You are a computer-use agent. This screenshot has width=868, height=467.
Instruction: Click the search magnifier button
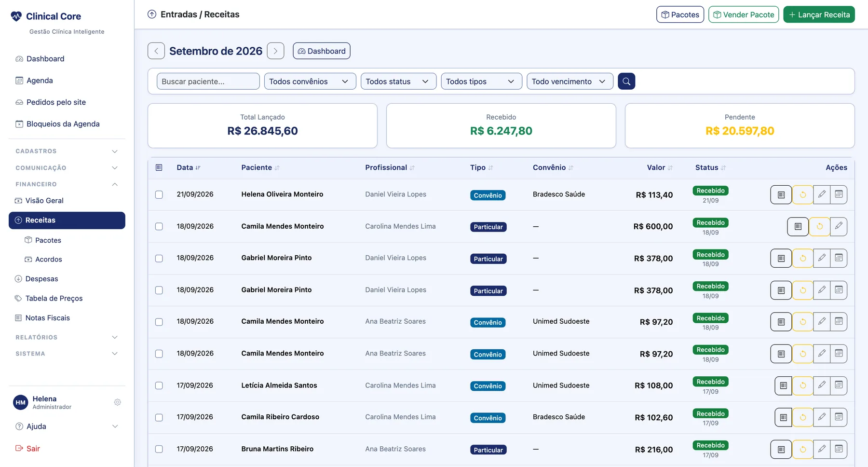(626, 81)
